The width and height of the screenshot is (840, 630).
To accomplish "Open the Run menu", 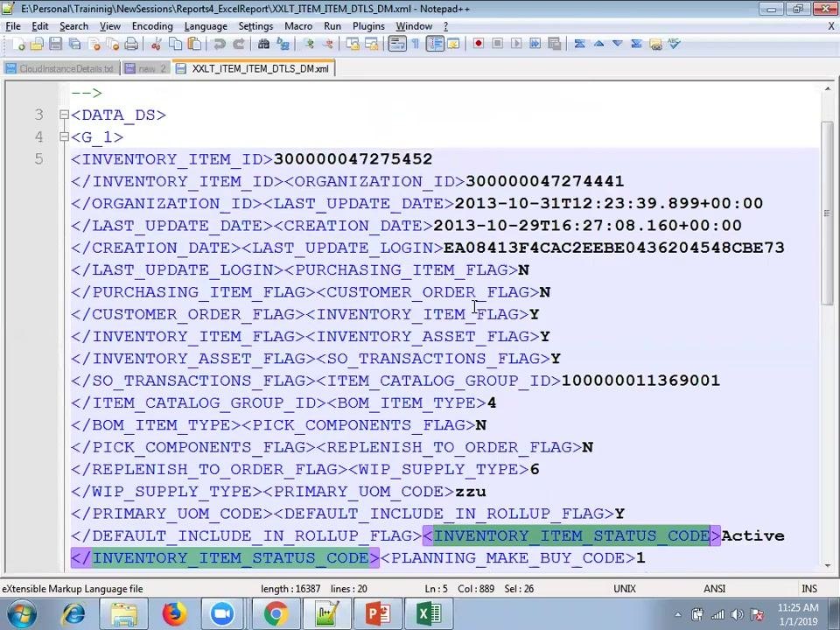I will (x=332, y=26).
